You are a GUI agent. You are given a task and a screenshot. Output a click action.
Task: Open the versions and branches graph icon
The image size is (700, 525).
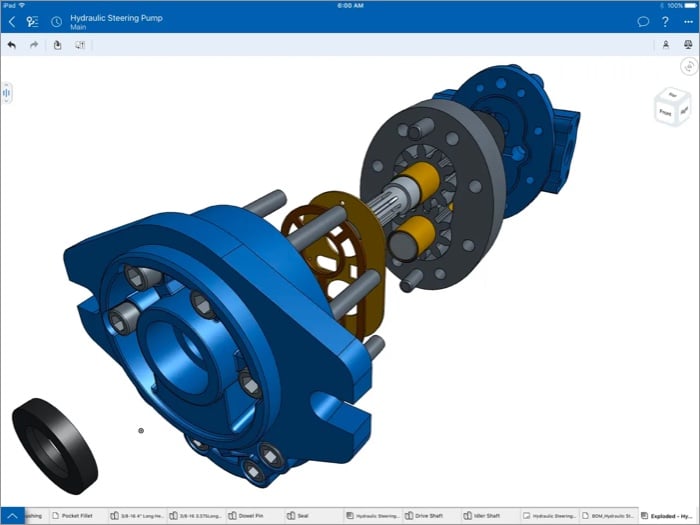[32, 21]
